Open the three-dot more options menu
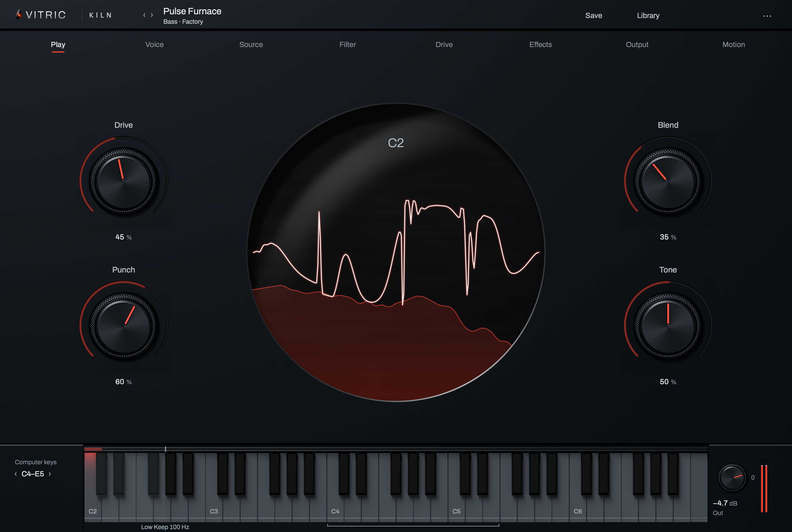Viewport: 792px width, 532px height. pyautogui.click(x=767, y=16)
